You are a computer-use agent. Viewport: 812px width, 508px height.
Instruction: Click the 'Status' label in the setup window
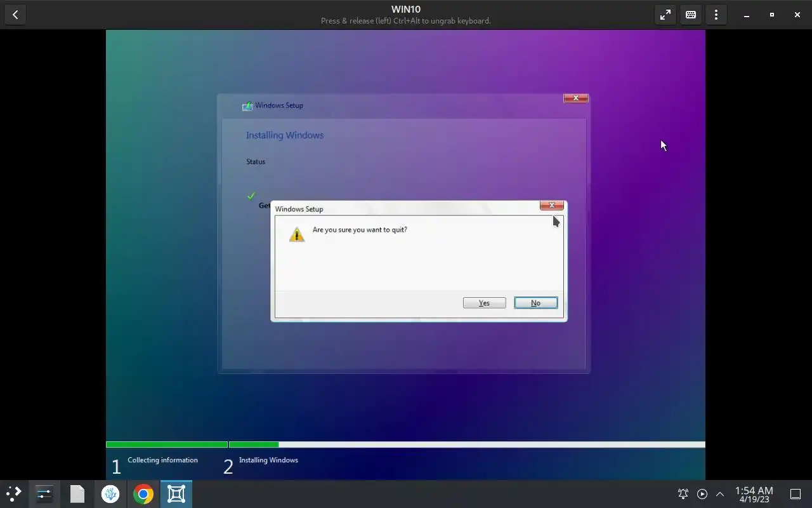tap(256, 162)
